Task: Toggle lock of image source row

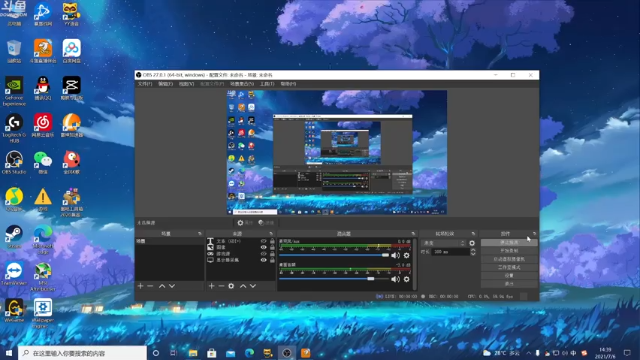Action: click(272, 247)
